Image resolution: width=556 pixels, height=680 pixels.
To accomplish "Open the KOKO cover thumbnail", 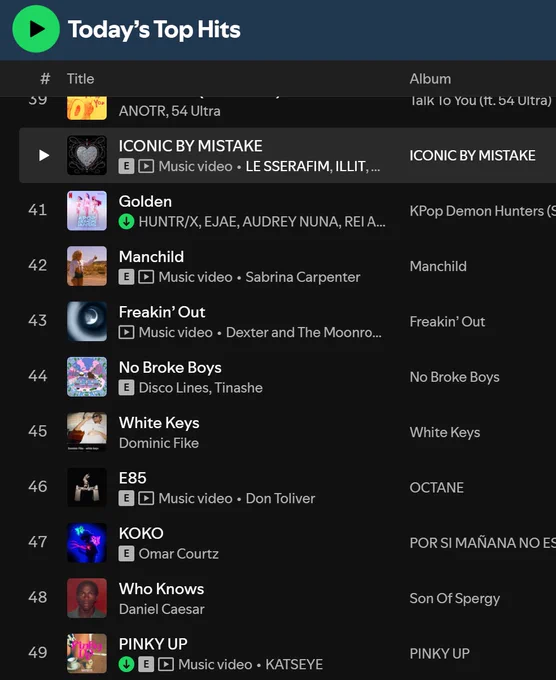I will pos(87,543).
